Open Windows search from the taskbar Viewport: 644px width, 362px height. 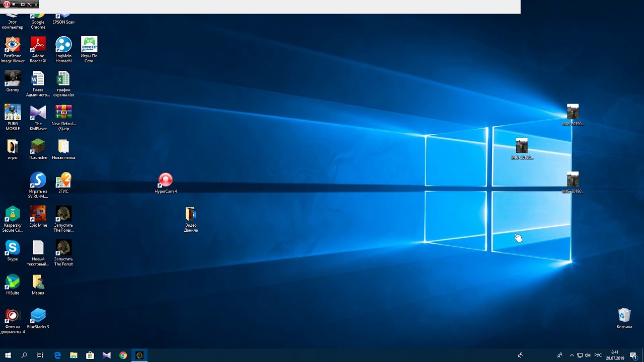tap(24, 355)
